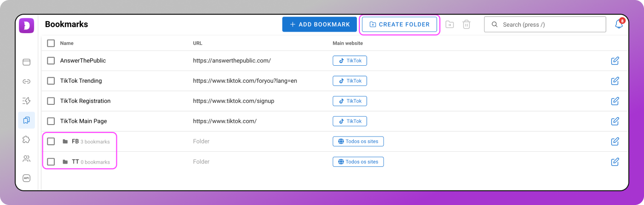This screenshot has width=644, height=205.
Task: Check the AnswerThePublic row checkbox
Action: [51, 61]
